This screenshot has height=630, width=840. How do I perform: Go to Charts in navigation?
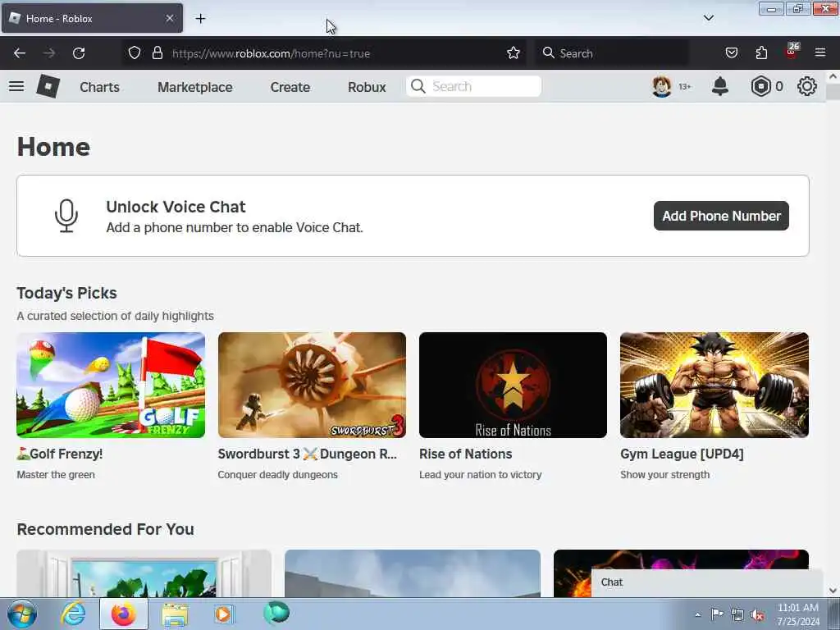(99, 87)
